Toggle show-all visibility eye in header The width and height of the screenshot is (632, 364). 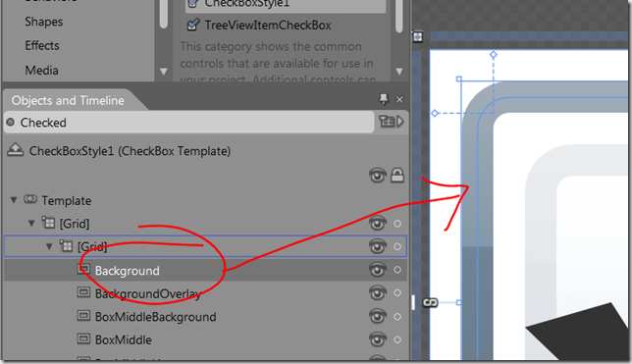377,176
